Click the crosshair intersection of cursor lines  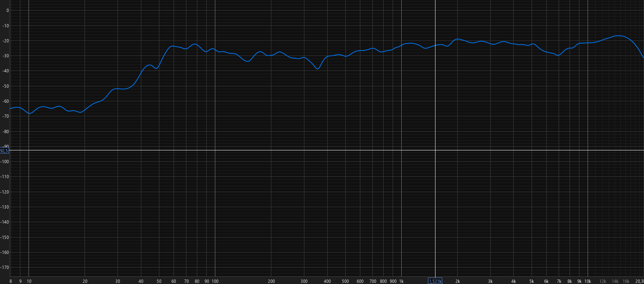(435, 150)
